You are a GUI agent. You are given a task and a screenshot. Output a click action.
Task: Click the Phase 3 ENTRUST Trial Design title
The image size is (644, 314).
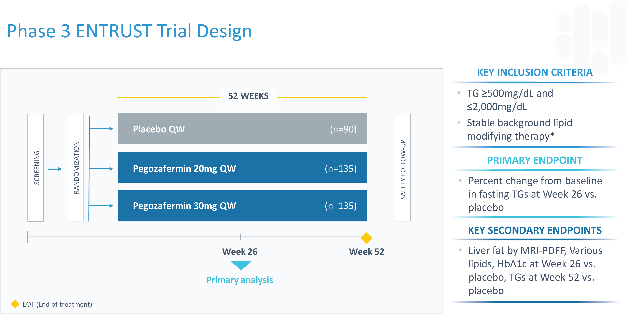click(129, 31)
